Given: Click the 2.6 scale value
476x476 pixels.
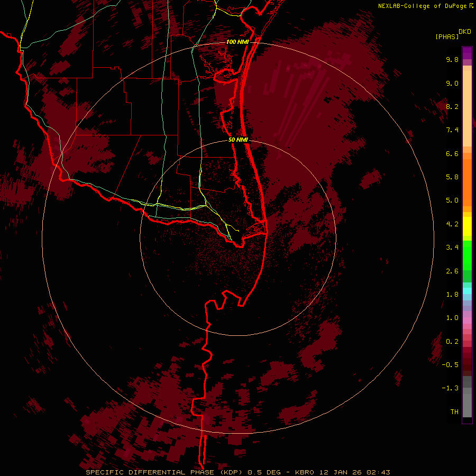Looking at the screenshot, I should click(452, 271).
